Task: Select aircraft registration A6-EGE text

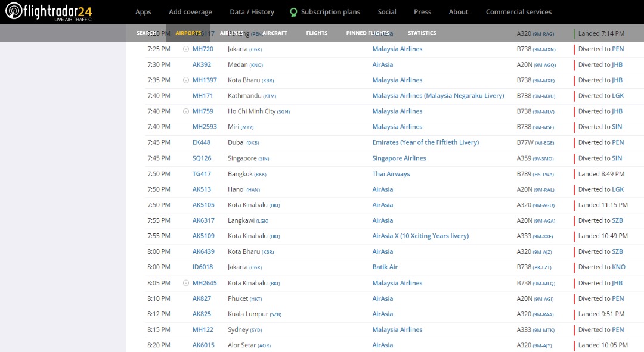Action: click(x=543, y=143)
